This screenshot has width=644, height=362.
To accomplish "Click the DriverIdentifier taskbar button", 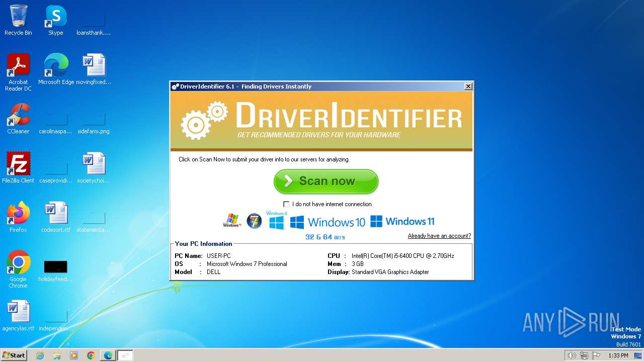I will [x=125, y=355].
